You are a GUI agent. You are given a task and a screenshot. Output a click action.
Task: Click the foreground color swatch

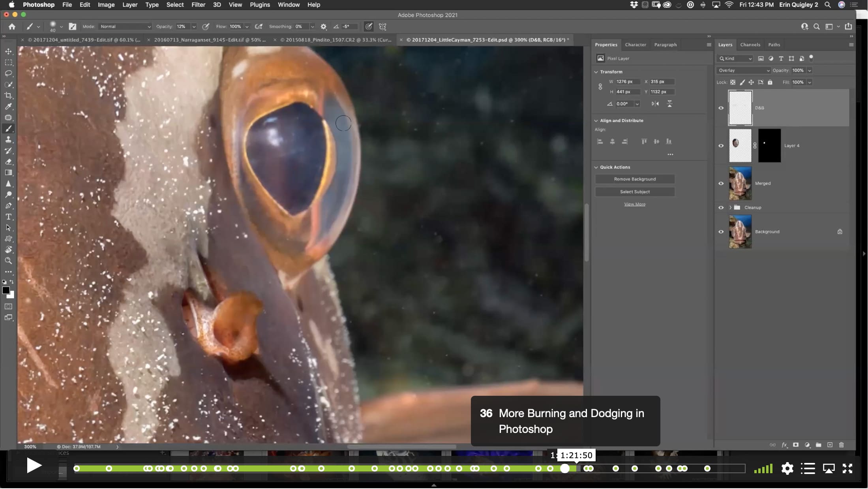coord(6,290)
